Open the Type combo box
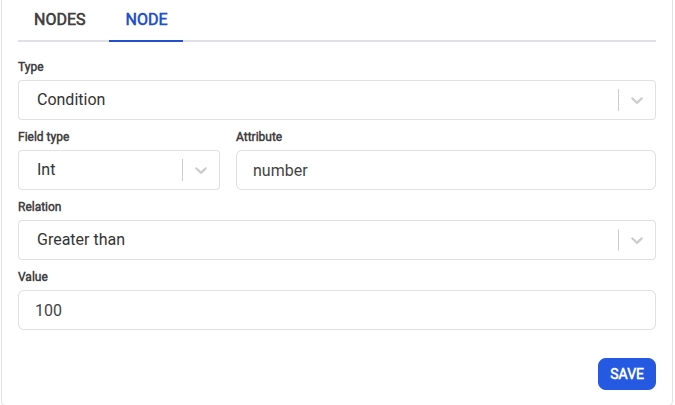This screenshot has width=675, height=405. point(320,100)
